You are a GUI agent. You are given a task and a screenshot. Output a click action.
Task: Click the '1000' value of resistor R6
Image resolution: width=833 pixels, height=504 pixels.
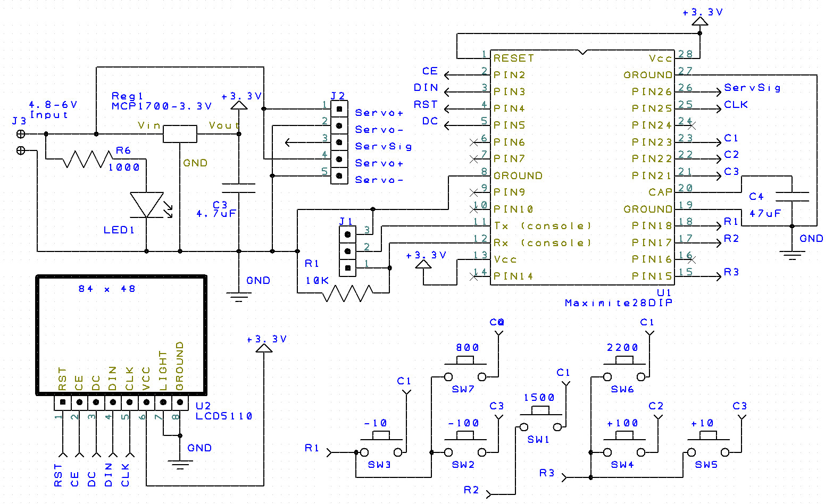pyautogui.click(x=124, y=167)
